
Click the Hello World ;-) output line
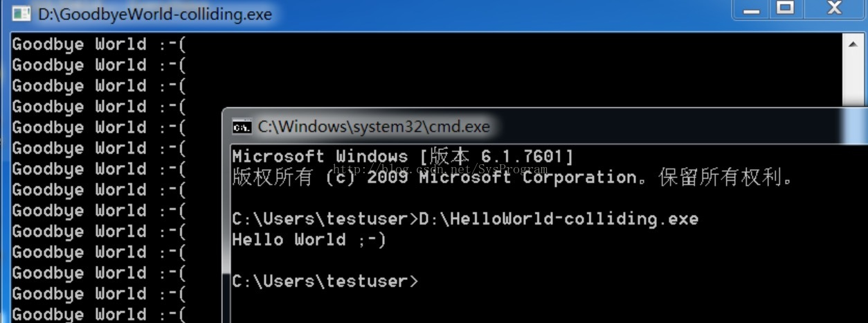click(309, 240)
